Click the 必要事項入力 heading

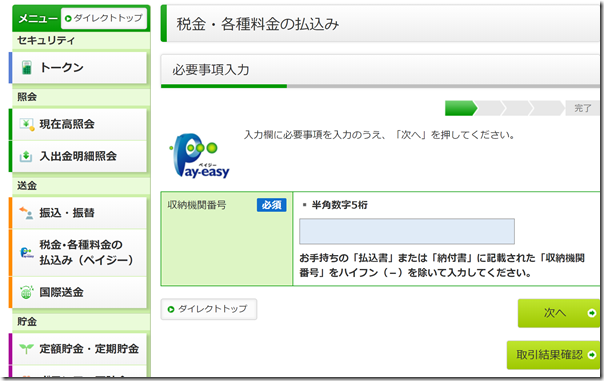(211, 70)
